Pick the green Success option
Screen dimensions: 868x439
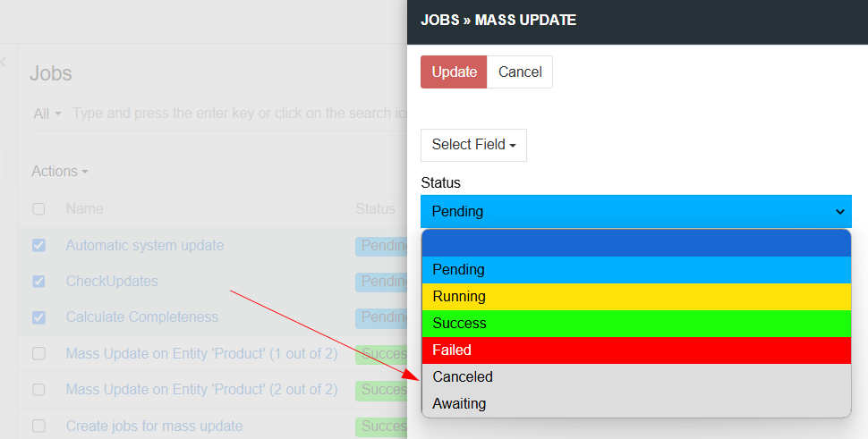click(636, 324)
